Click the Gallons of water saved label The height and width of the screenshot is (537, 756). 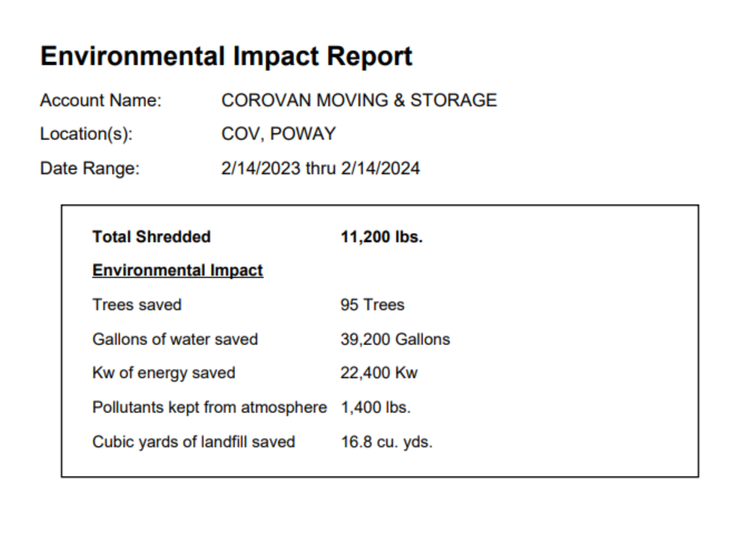[175, 339]
